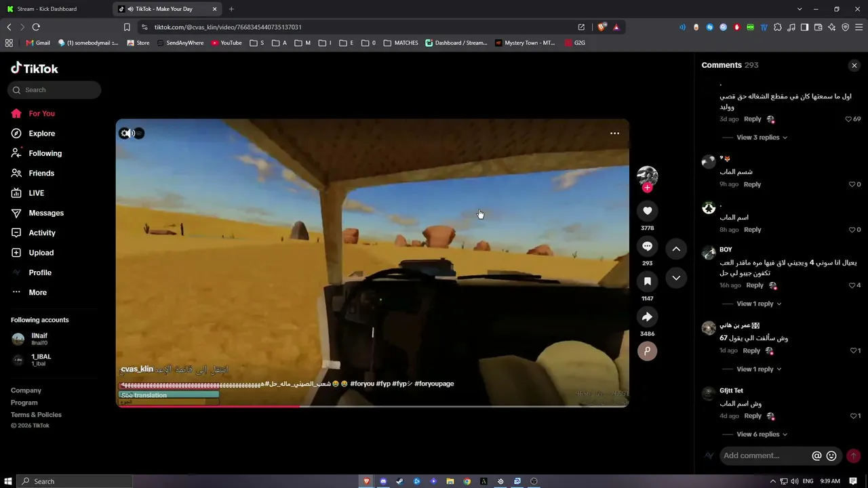Close the Comments panel
Image resolution: width=868 pixels, height=488 pixels.
point(854,66)
